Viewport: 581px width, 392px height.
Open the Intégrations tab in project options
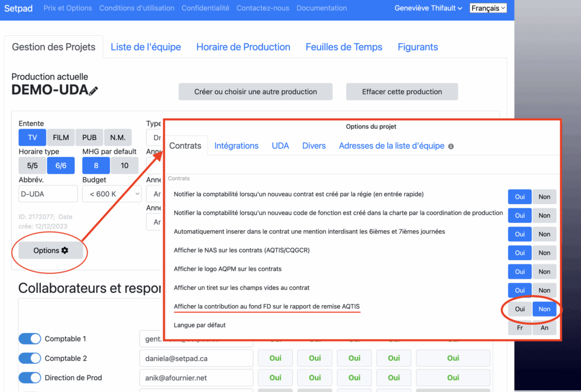tap(236, 146)
